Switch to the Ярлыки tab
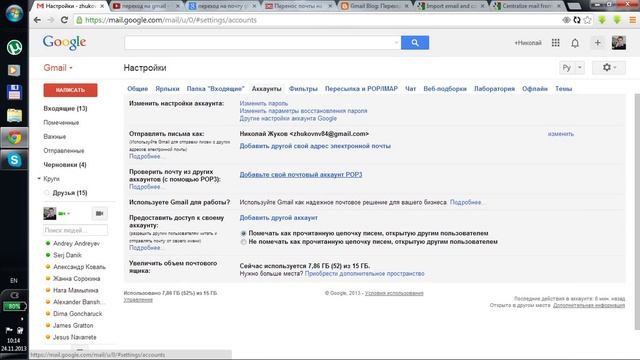Image resolution: width=640 pixels, height=360 pixels. pos(167,89)
